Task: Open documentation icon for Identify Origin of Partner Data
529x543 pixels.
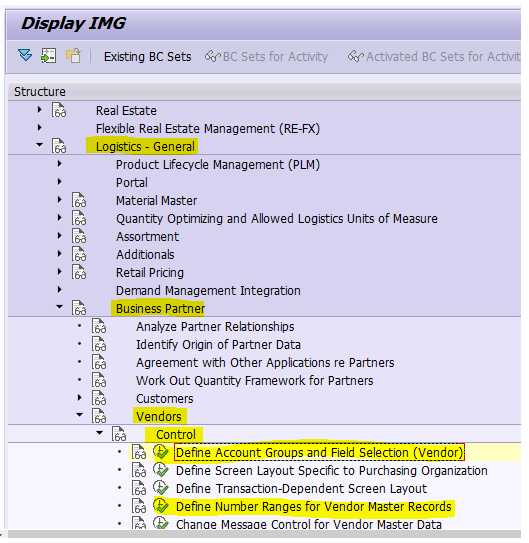Action: 99,344
